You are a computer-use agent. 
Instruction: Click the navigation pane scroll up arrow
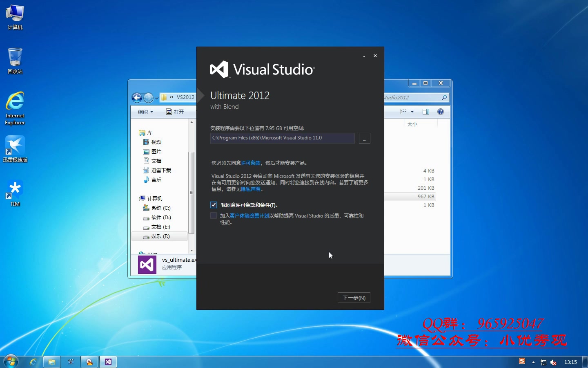click(x=191, y=122)
